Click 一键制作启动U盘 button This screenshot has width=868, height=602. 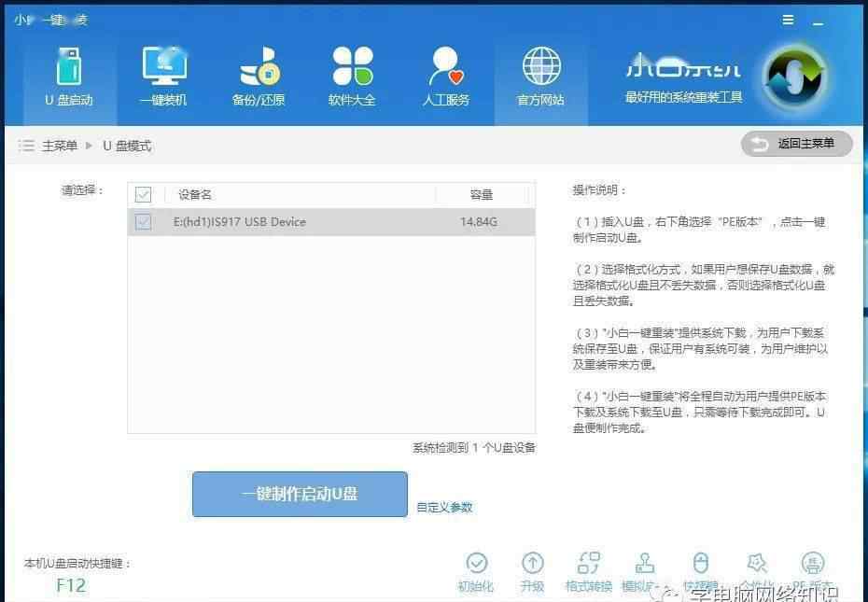pos(300,494)
